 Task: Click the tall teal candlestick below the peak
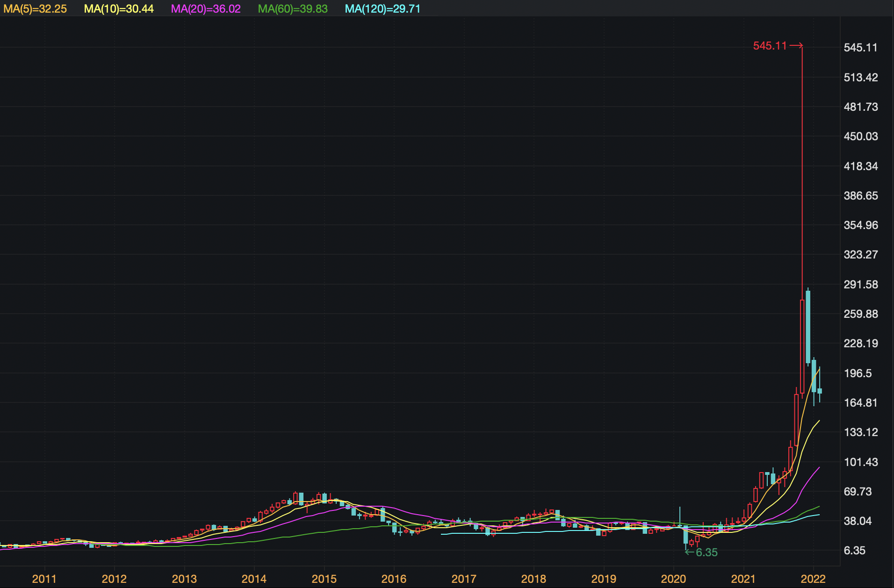coord(808,327)
